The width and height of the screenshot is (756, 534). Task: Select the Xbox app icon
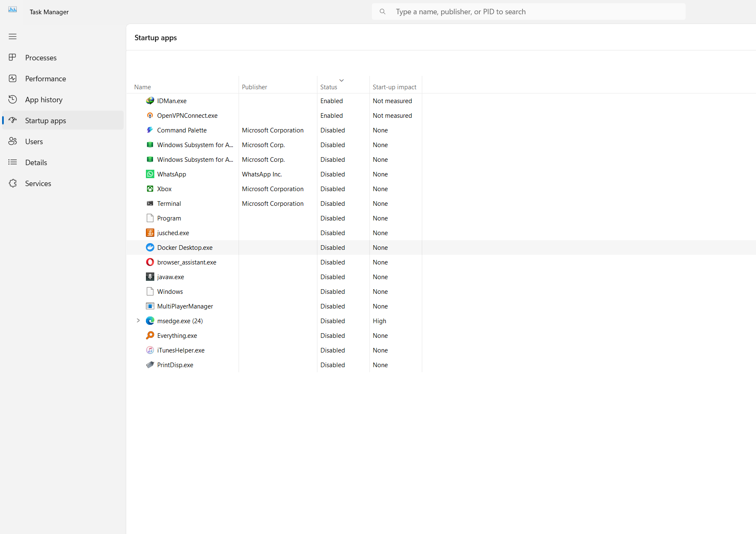click(150, 189)
